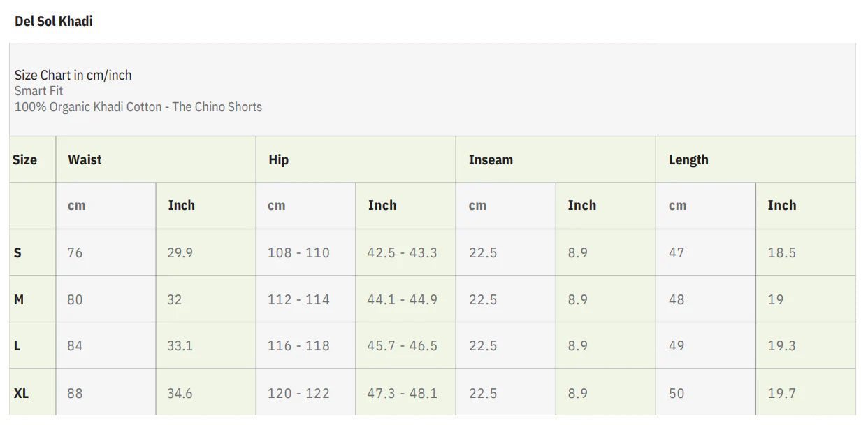Select the Length column header
868x428 pixels.
point(688,159)
